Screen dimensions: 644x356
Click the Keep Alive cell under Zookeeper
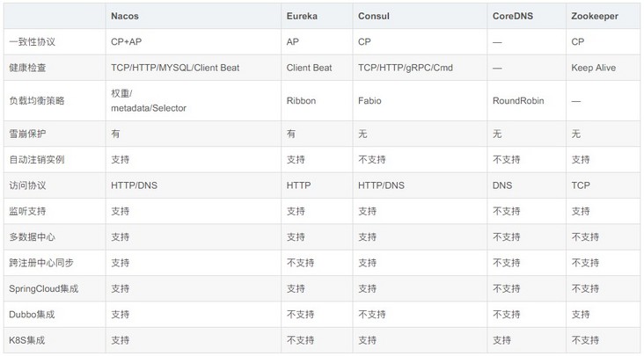click(593, 68)
